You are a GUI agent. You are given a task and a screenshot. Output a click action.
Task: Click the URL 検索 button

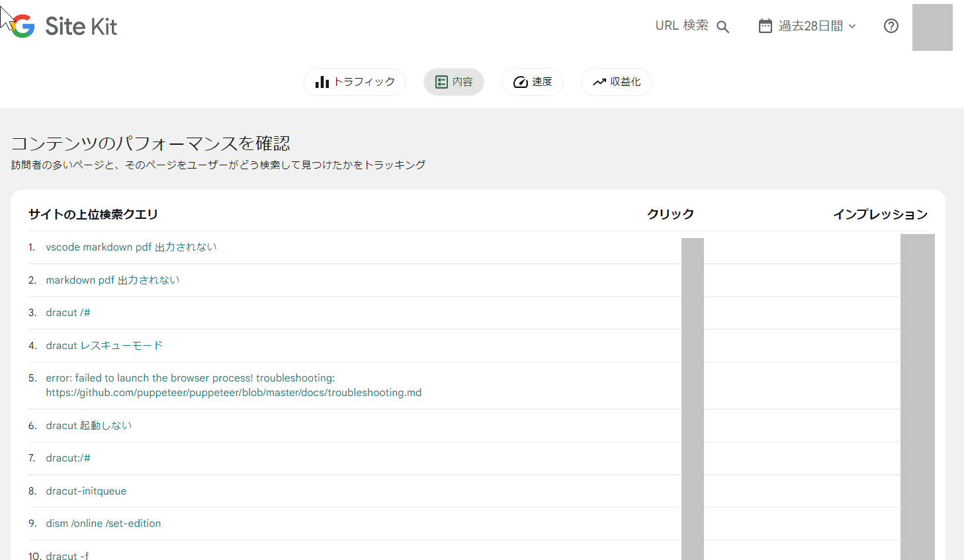tap(692, 26)
